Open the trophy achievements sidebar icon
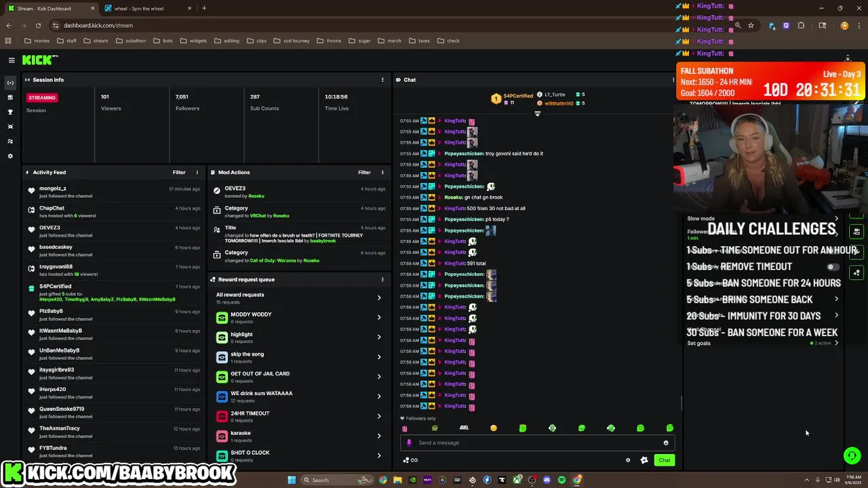 tap(10, 112)
